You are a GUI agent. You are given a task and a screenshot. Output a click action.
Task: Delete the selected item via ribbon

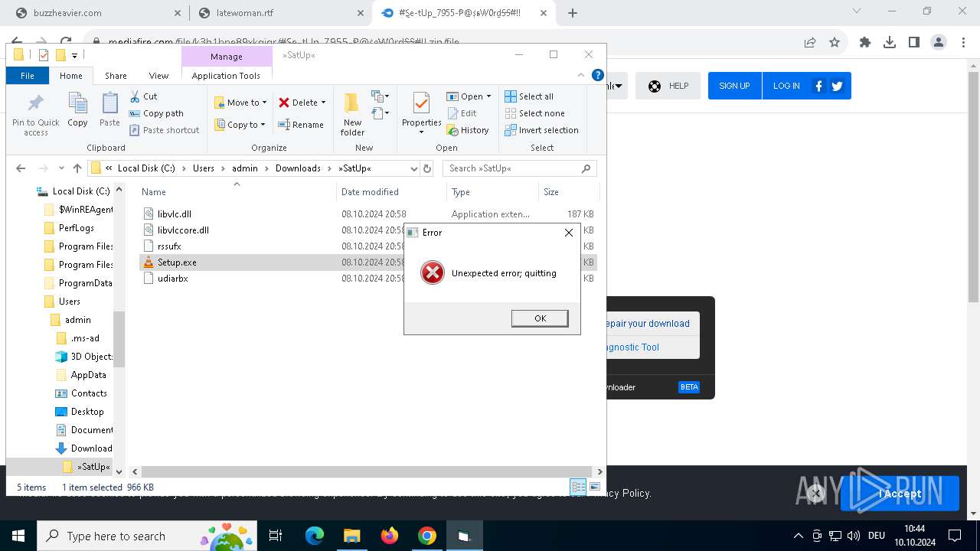point(298,103)
